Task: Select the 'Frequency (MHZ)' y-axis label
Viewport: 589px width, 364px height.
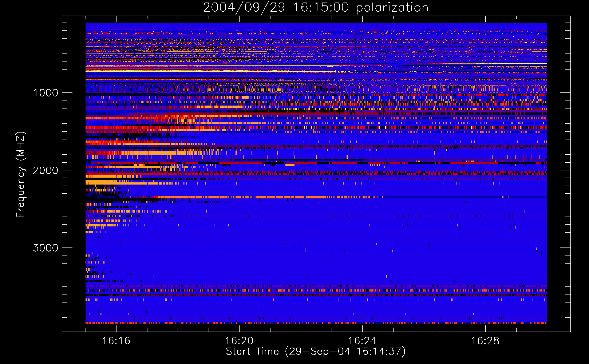Action: coord(21,175)
